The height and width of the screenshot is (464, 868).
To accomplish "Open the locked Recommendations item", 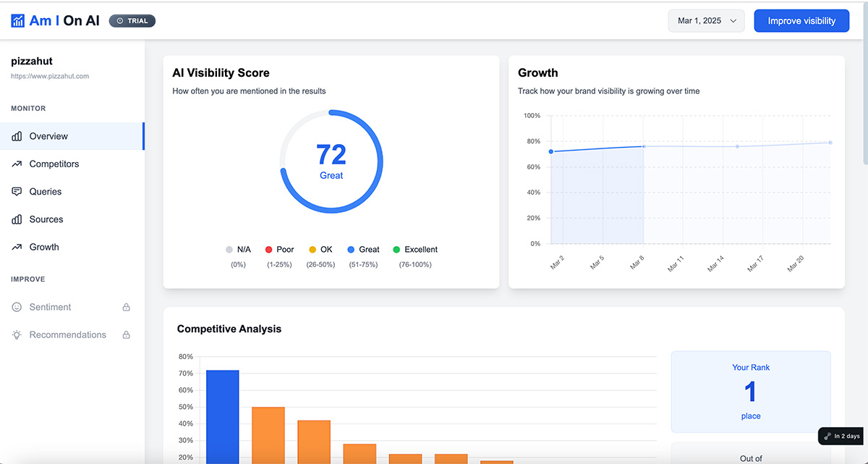I will 72,334.
